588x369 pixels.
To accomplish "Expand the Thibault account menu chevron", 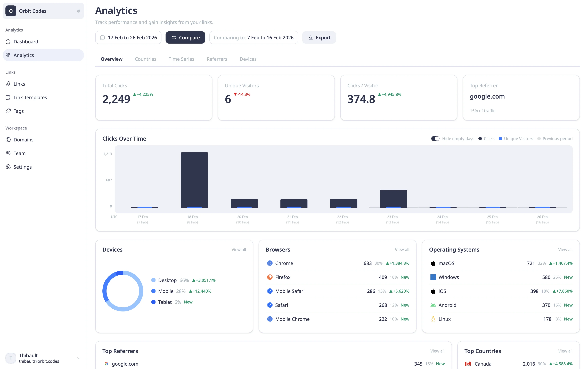I will (x=79, y=358).
